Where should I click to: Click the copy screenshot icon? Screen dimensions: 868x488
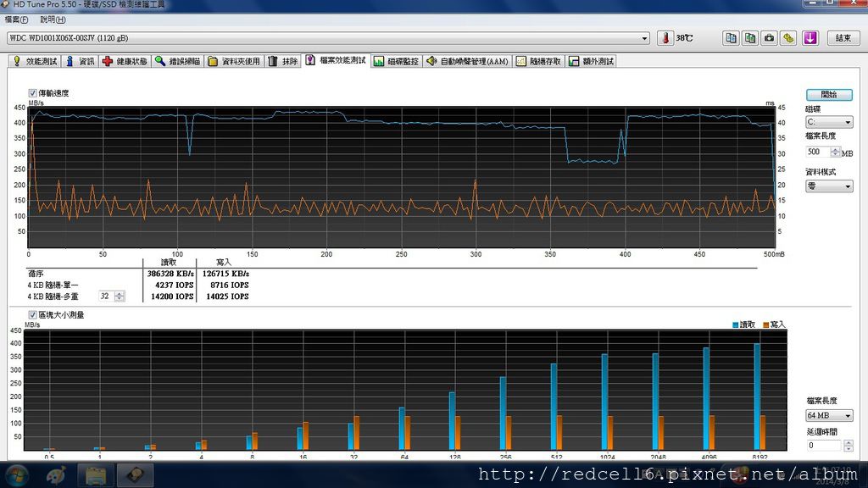[750, 38]
